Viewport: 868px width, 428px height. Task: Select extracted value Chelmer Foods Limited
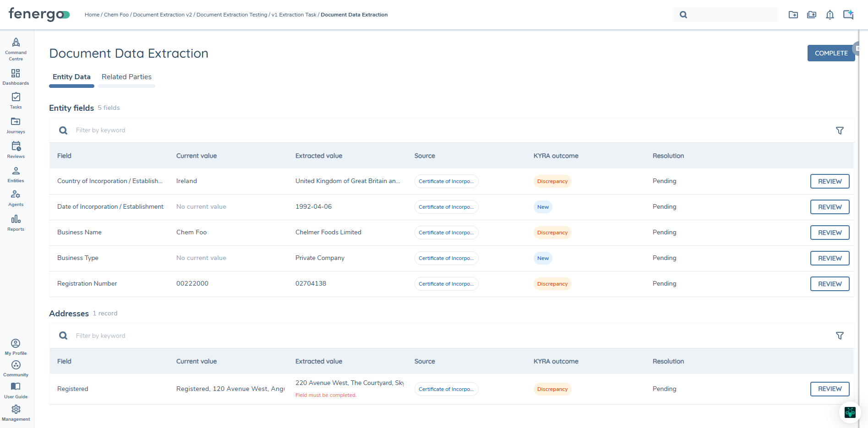(x=328, y=233)
